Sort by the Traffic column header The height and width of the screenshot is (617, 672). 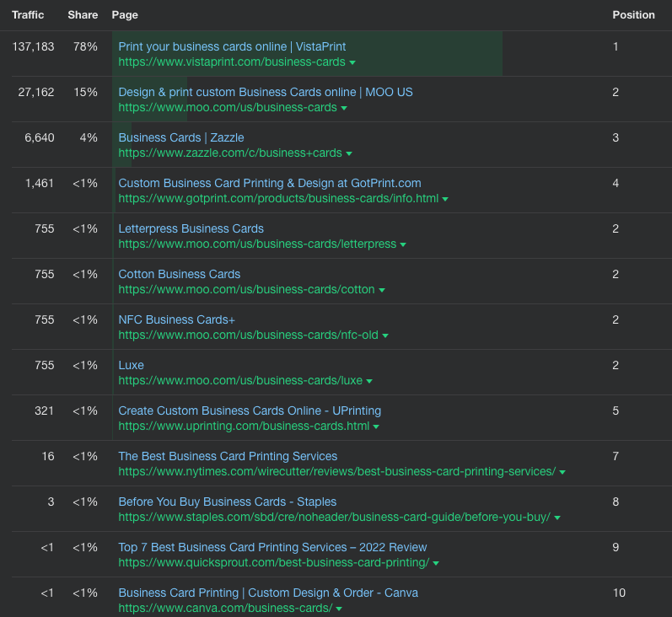point(28,15)
